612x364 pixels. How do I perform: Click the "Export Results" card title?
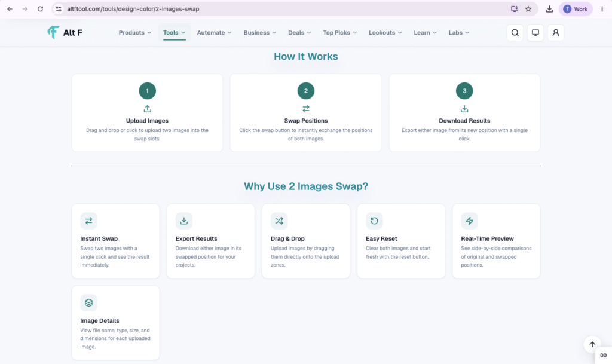(196, 238)
